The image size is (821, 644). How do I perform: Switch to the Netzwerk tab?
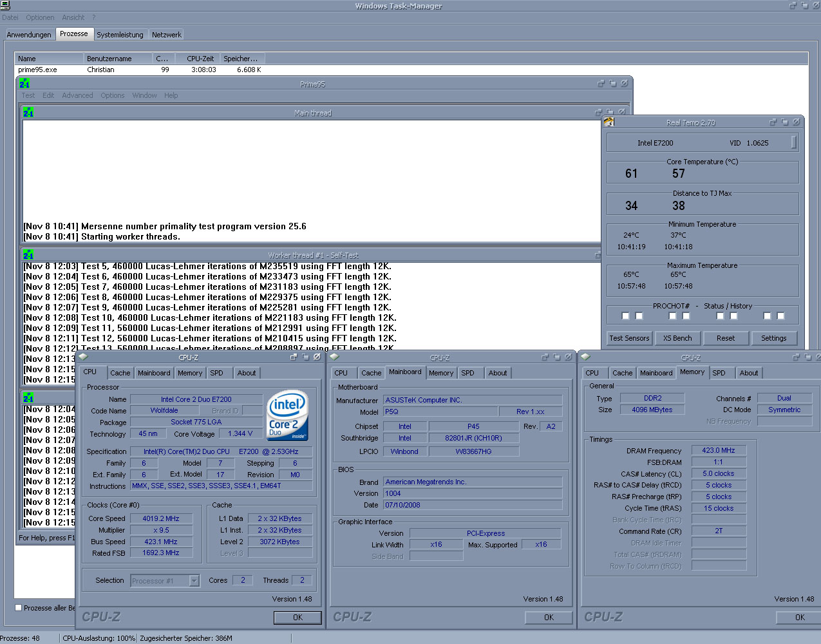point(167,35)
